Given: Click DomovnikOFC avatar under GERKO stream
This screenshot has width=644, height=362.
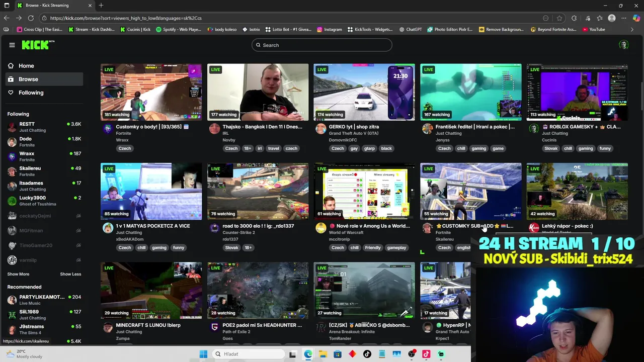Looking at the screenshot, I should [x=321, y=129].
